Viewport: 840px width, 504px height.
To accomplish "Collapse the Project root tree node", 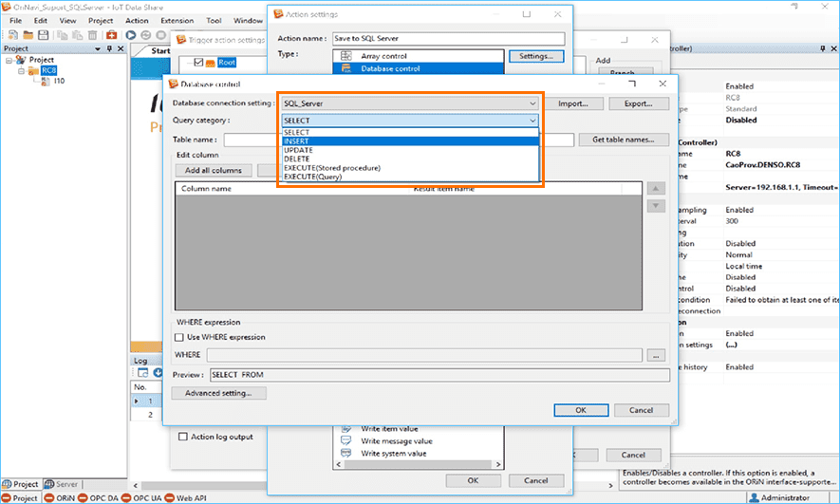I will [x=9, y=60].
